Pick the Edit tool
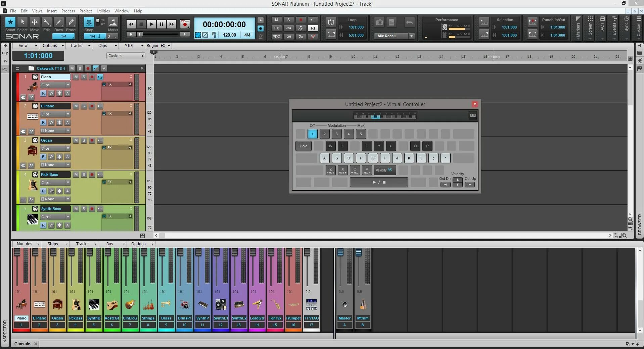Screen dimensions: 644x349 click(x=47, y=22)
